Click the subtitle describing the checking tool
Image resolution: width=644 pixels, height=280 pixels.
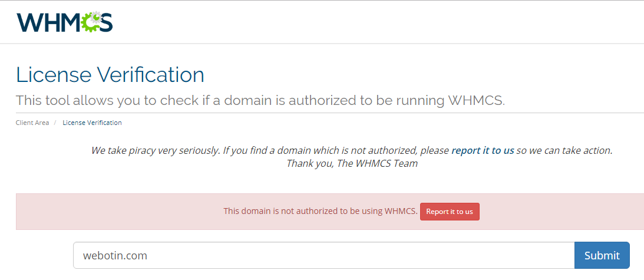tap(260, 100)
